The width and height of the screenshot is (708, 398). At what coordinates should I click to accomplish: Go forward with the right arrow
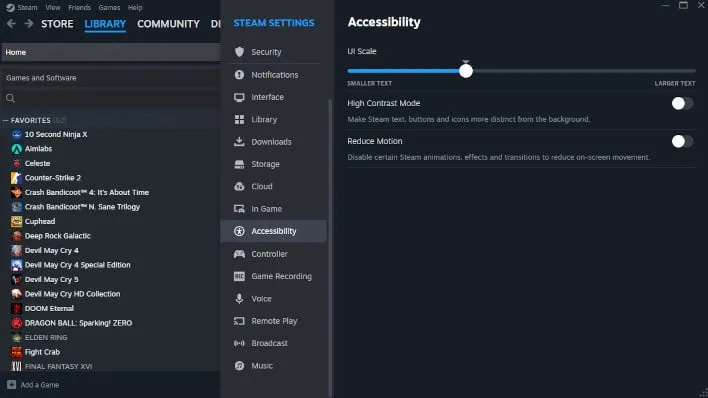(28, 23)
